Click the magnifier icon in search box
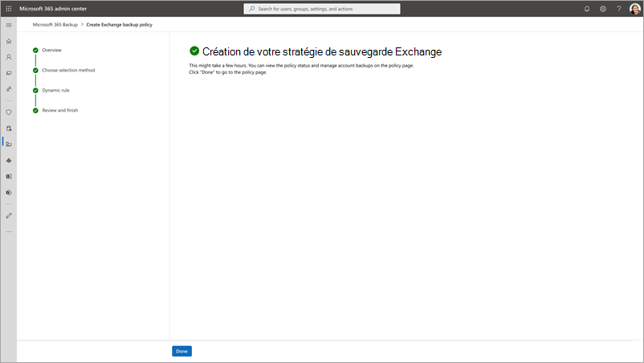 [x=252, y=9]
